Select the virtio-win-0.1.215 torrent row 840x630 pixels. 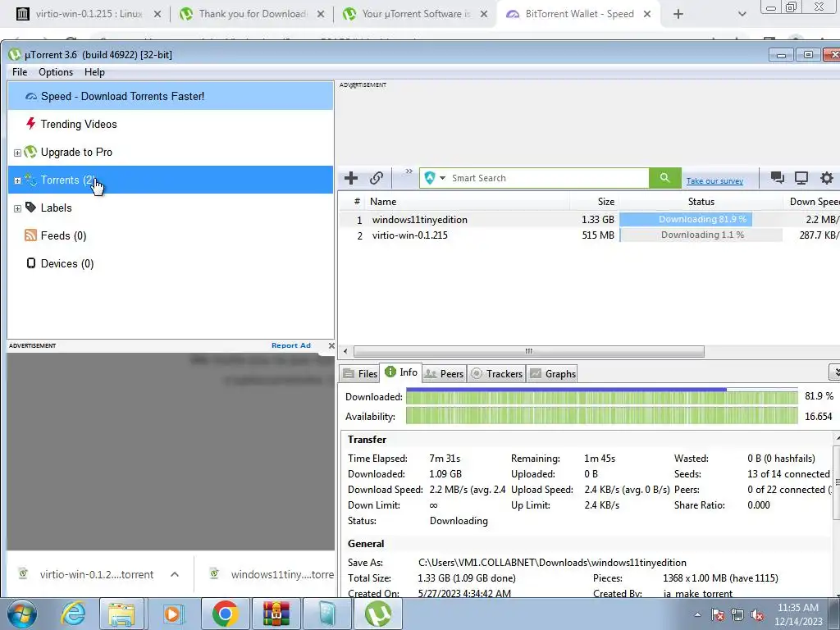(x=589, y=235)
